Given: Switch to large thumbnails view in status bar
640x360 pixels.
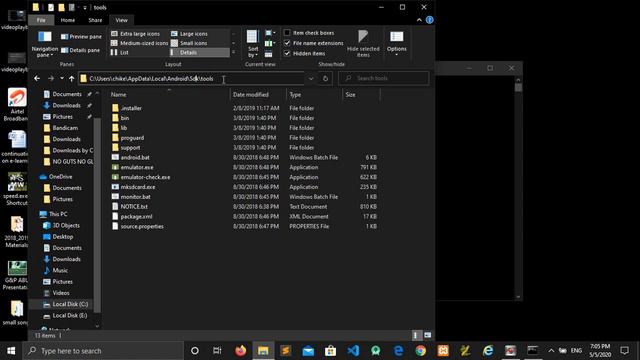Looking at the screenshot, I should coord(427,335).
